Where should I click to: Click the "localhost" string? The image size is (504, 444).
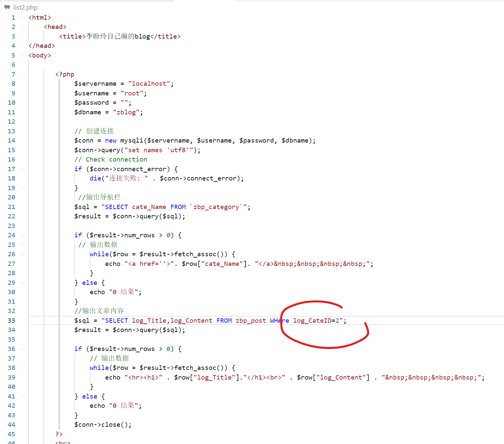[x=149, y=83]
